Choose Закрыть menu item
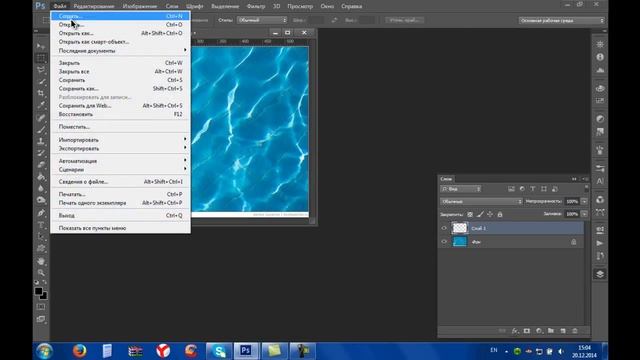Viewport: 640px width, 360px height. [x=120, y=63]
